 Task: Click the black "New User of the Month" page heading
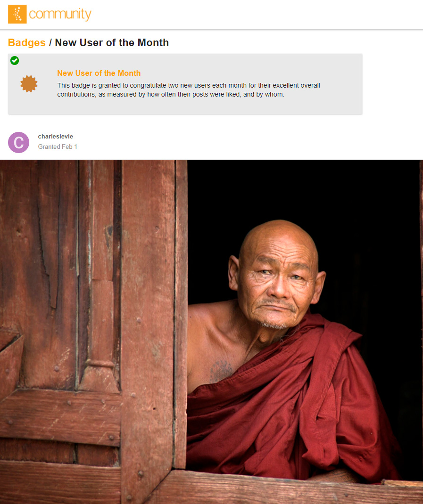coord(112,42)
